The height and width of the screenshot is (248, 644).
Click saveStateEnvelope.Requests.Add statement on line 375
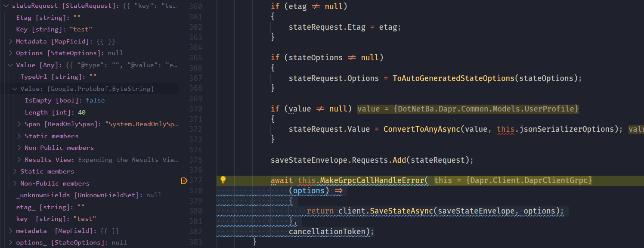click(372, 160)
